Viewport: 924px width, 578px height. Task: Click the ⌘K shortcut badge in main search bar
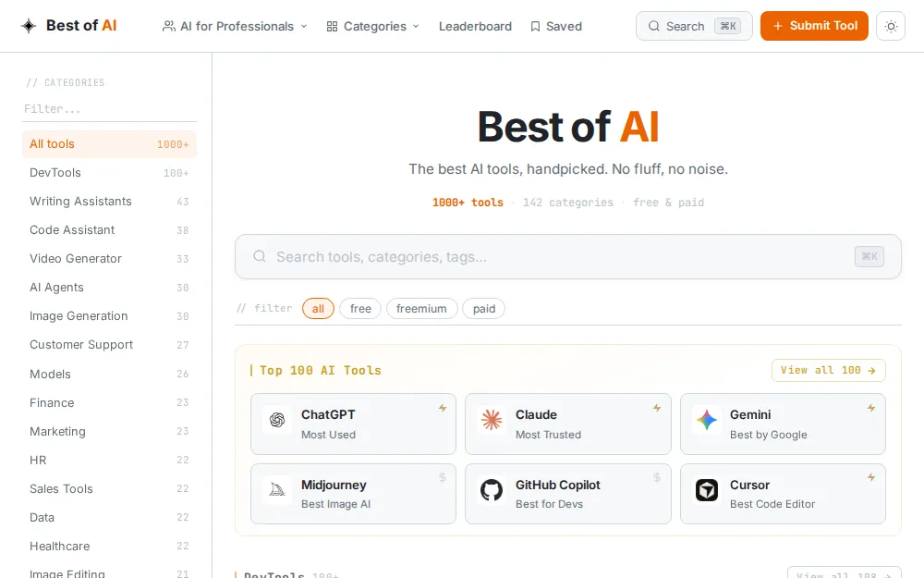pos(869,256)
